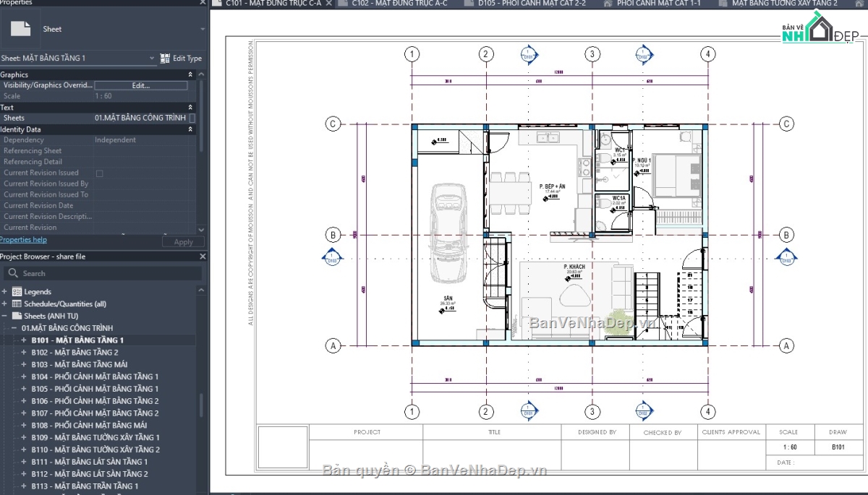
Task: Click bottom section marker between grids 3 and 4
Action: (x=644, y=411)
